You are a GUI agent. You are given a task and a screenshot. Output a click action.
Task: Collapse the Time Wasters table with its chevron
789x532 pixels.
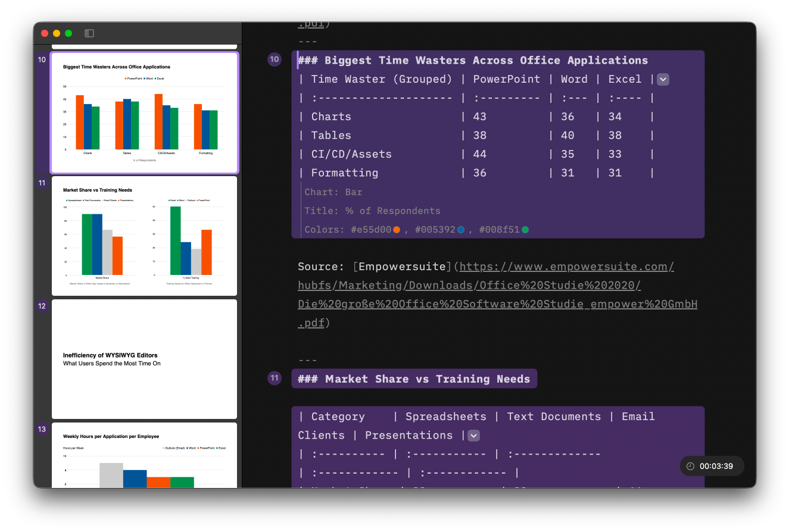coord(663,79)
